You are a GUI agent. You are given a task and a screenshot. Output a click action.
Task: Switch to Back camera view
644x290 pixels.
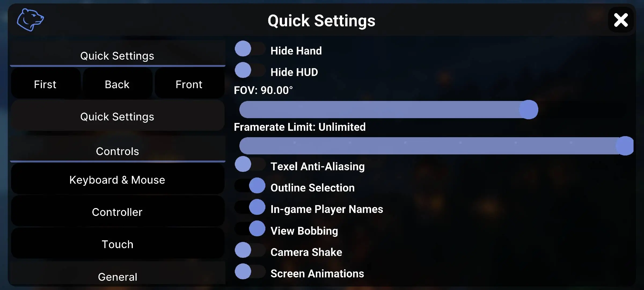(117, 84)
